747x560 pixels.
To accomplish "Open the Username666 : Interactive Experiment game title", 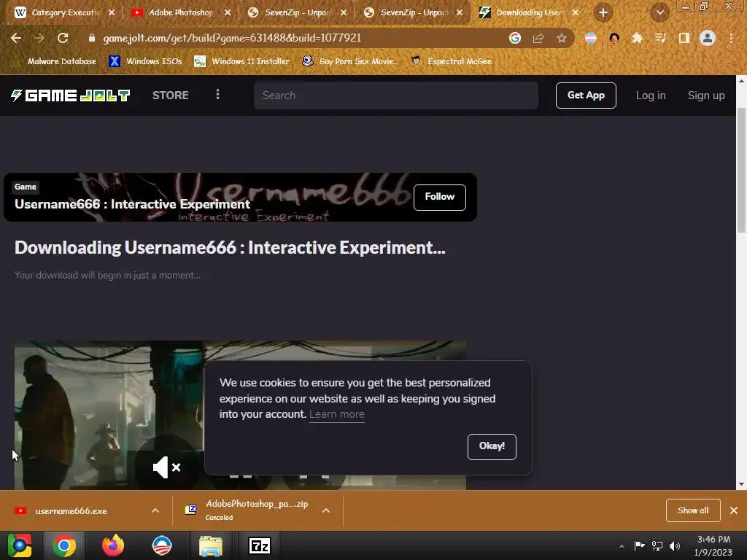I will pos(132,204).
